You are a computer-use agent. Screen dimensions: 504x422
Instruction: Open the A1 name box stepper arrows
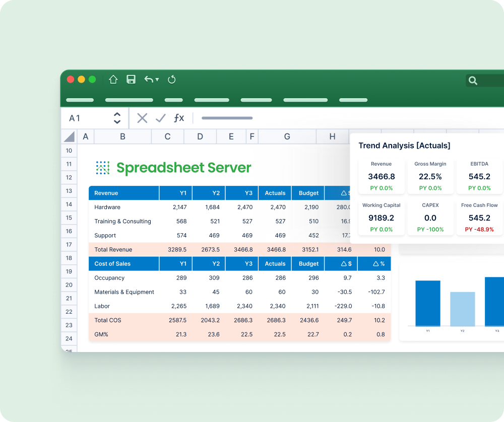tap(117, 118)
